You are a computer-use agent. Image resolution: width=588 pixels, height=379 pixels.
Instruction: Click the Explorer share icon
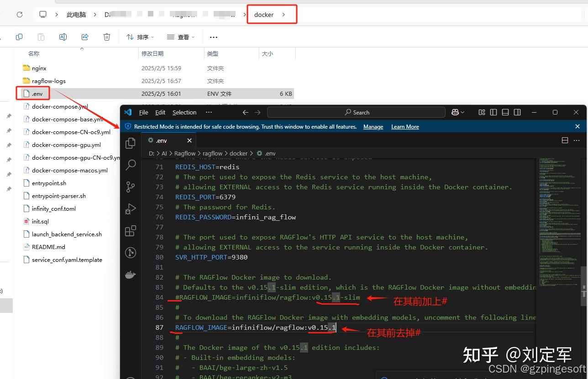[x=85, y=37]
